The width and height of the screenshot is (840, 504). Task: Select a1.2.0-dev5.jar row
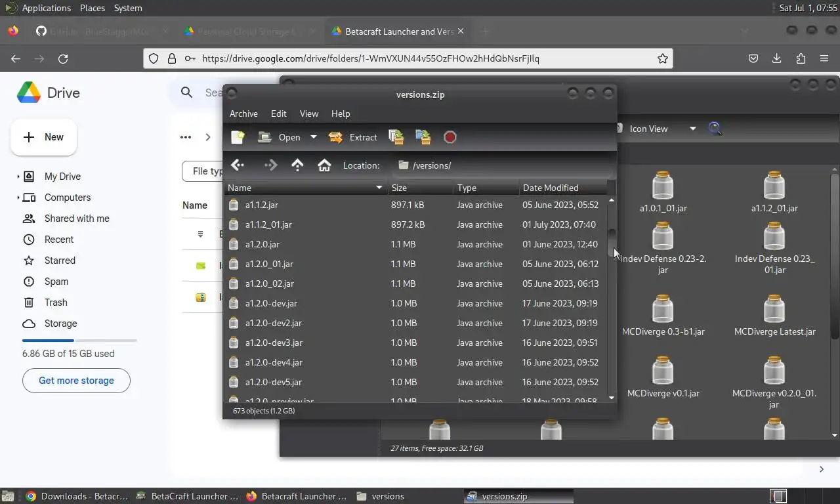click(x=415, y=382)
